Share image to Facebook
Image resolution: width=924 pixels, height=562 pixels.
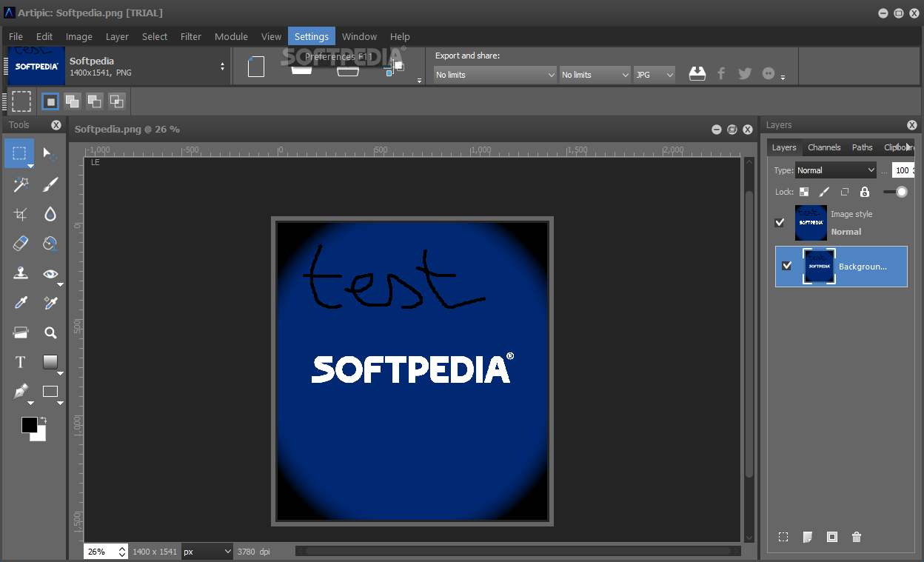[721, 73]
